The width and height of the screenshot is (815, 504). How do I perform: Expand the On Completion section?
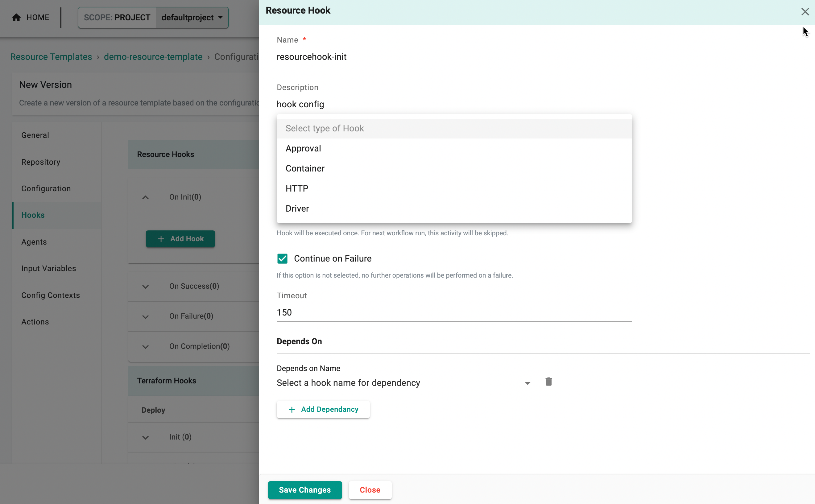146,346
